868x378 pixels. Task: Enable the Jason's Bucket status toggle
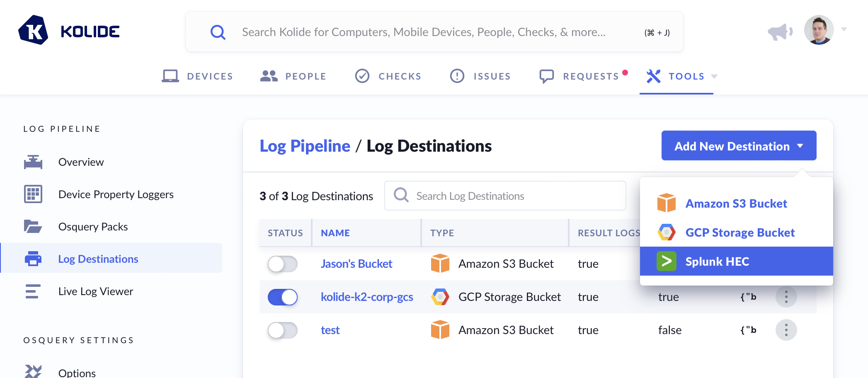tap(283, 264)
